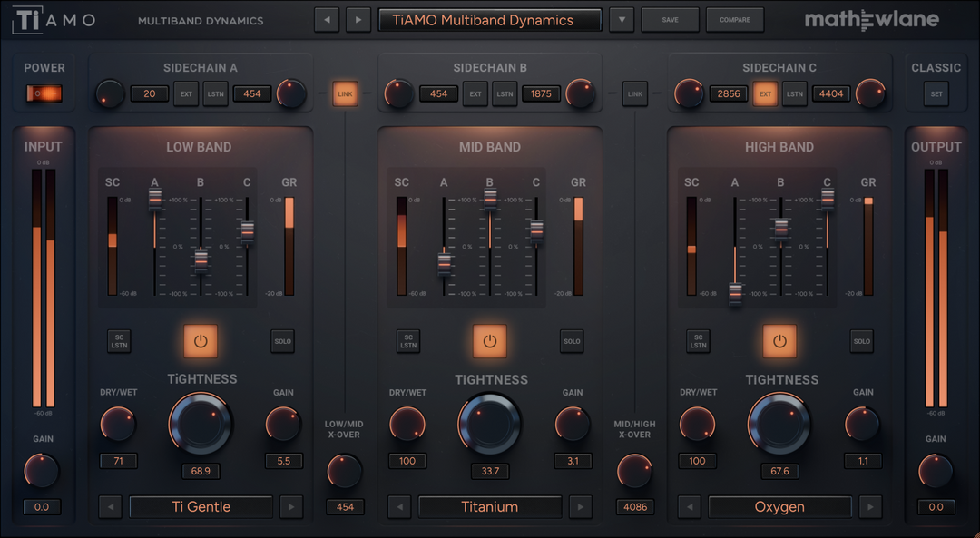Enable SC LSTN on Low Band

pyautogui.click(x=120, y=341)
